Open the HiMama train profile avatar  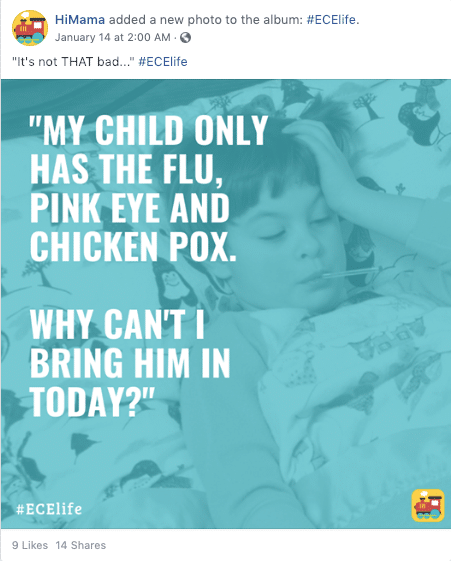[30, 28]
